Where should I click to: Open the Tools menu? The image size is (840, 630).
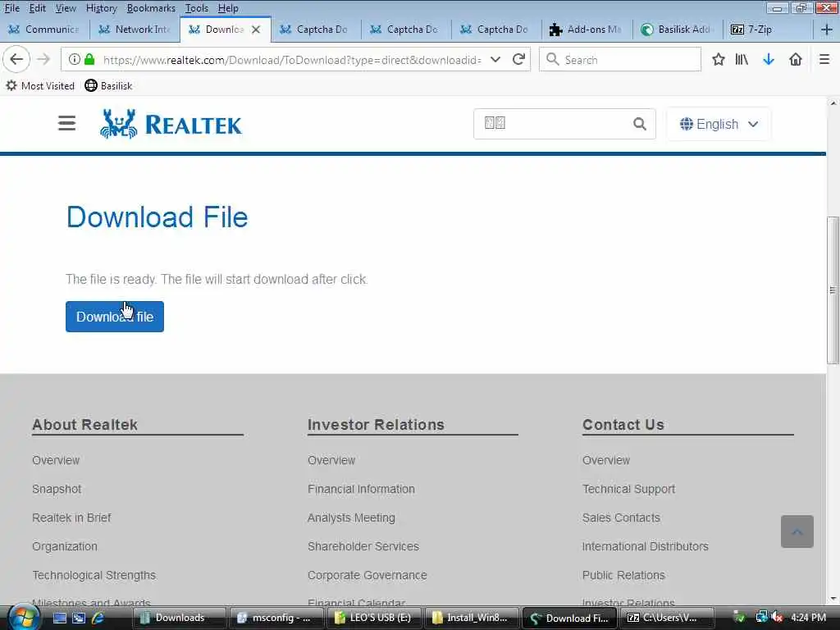[x=197, y=8]
